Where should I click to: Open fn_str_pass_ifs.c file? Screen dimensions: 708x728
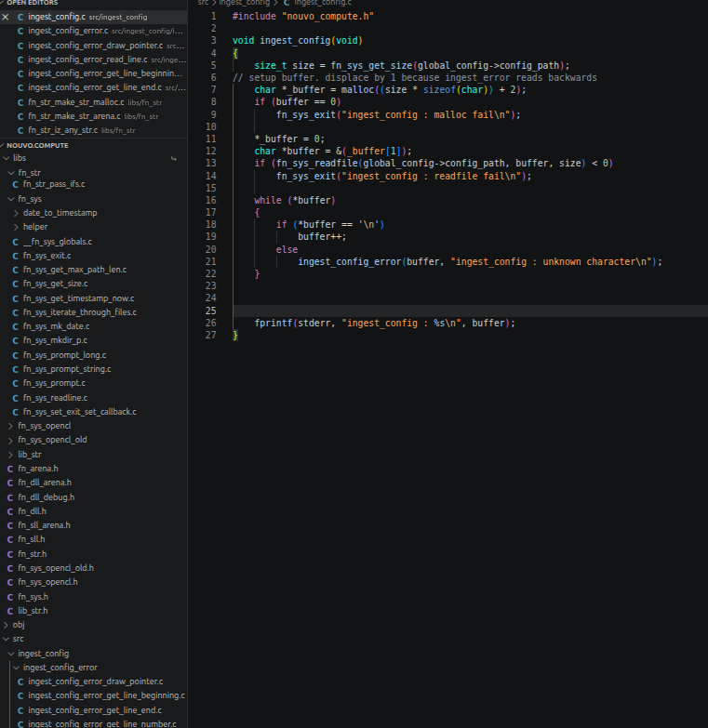coord(54,184)
